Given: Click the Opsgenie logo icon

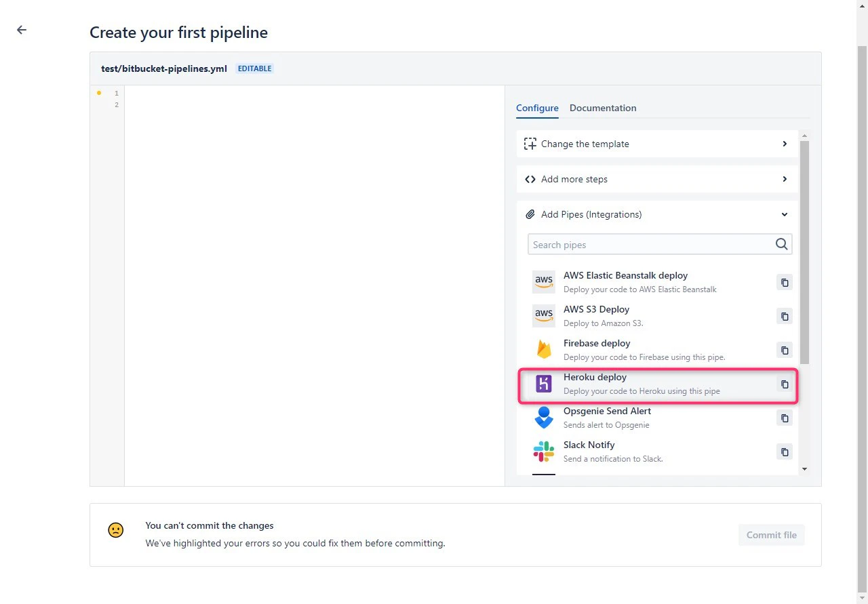Looking at the screenshot, I should point(544,418).
